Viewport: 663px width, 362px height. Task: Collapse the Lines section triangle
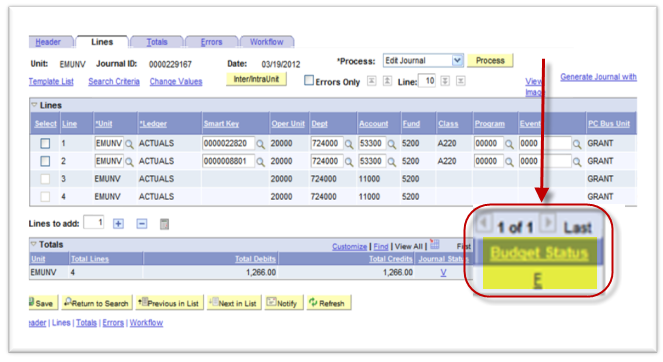[34, 104]
